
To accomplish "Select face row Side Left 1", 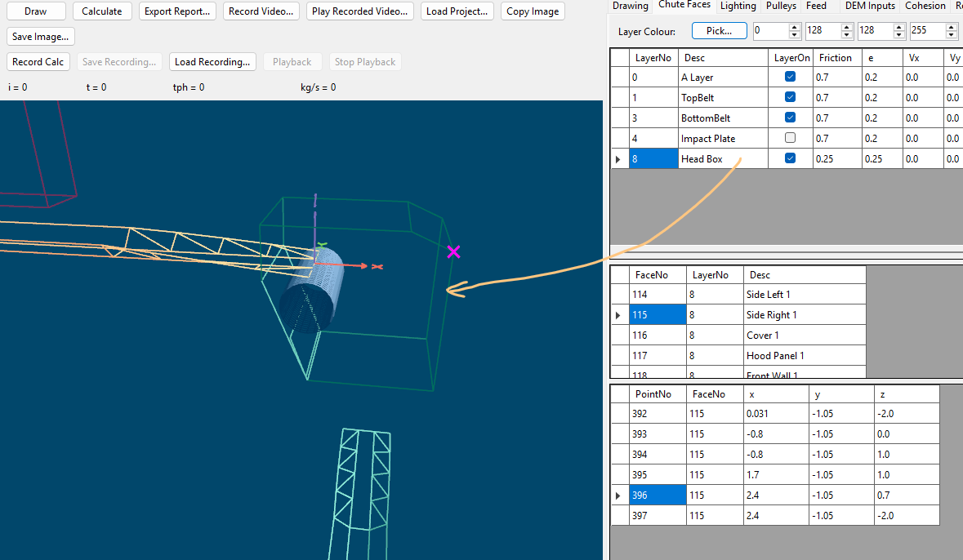I will click(805, 295).
